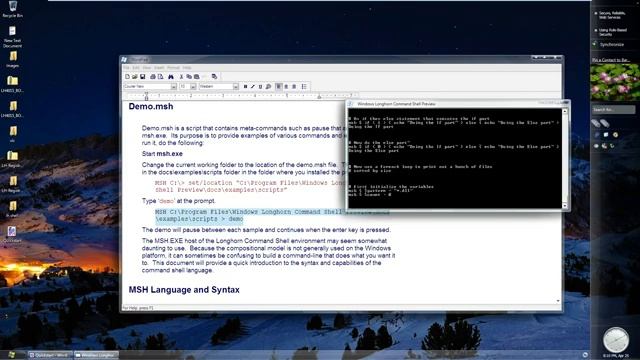The image size is (640, 360).
Task: Click the Paste clipboard icon
Action: [197, 77]
